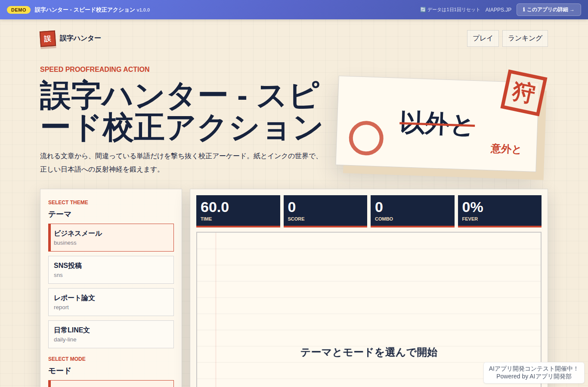Click the 狩 stamp icon on the card
588x387 pixels.
[x=524, y=93]
